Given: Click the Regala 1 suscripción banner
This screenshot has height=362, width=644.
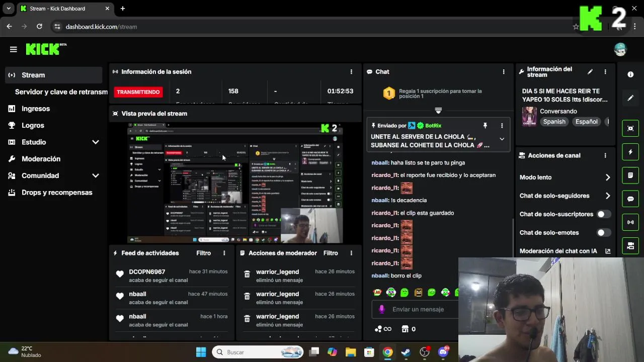Looking at the screenshot, I should [x=438, y=94].
